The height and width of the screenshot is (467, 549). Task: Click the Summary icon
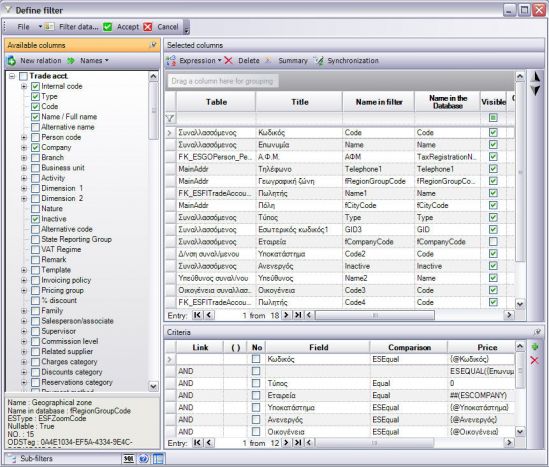(269, 61)
